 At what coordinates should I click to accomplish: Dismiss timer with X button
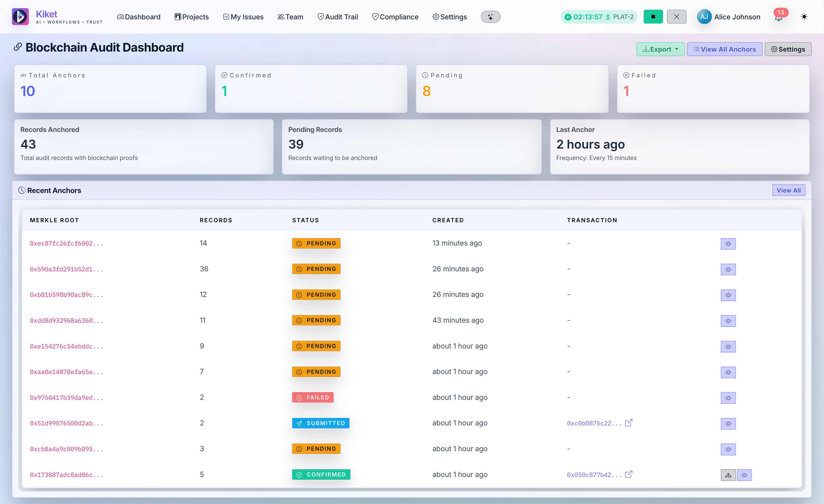pyautogui.click(x=676, y=17)
